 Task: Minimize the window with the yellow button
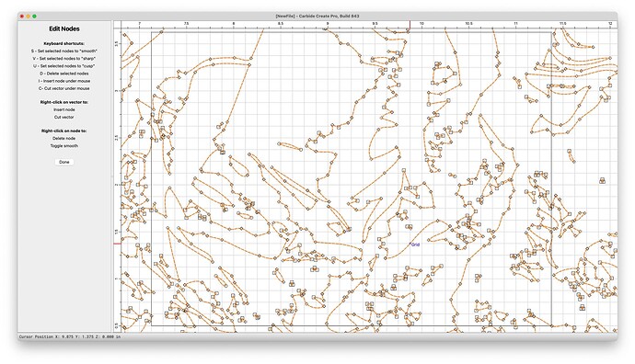pos(29,17)
